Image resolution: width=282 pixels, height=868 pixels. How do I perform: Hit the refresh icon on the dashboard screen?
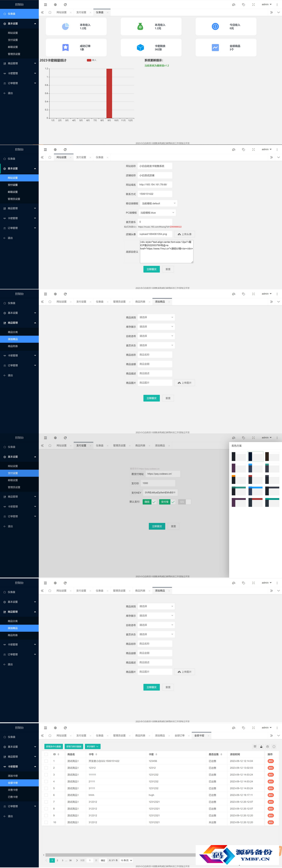pyautogui.click(x=65, y=5)
